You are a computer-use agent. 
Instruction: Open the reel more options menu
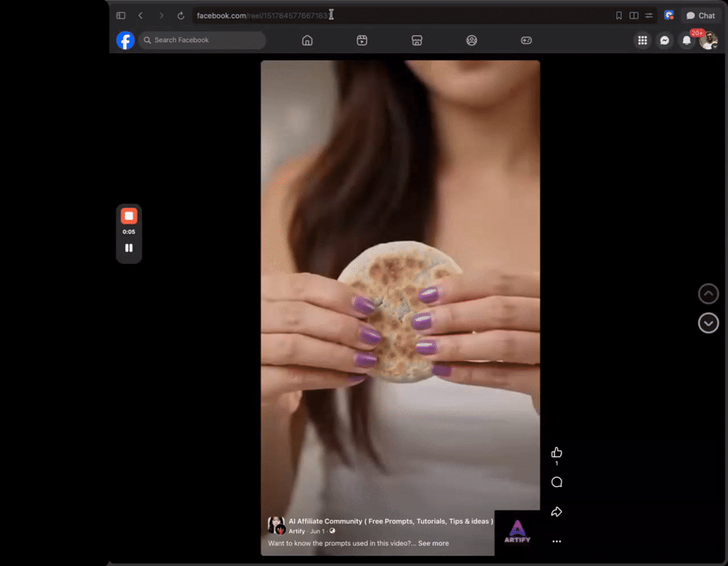(556, 541)
